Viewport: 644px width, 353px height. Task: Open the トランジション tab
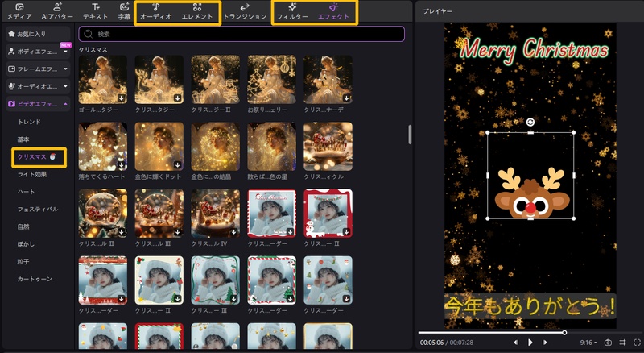245,11
